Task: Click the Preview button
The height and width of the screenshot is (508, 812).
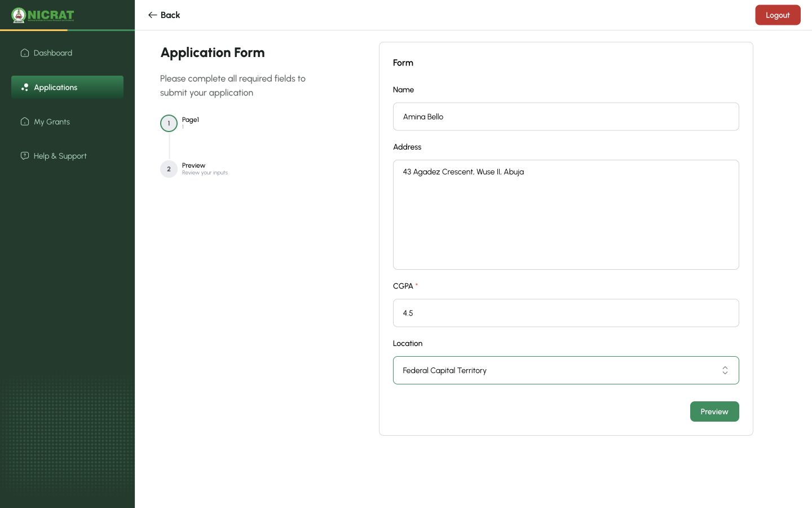Action: pos(714,411)
